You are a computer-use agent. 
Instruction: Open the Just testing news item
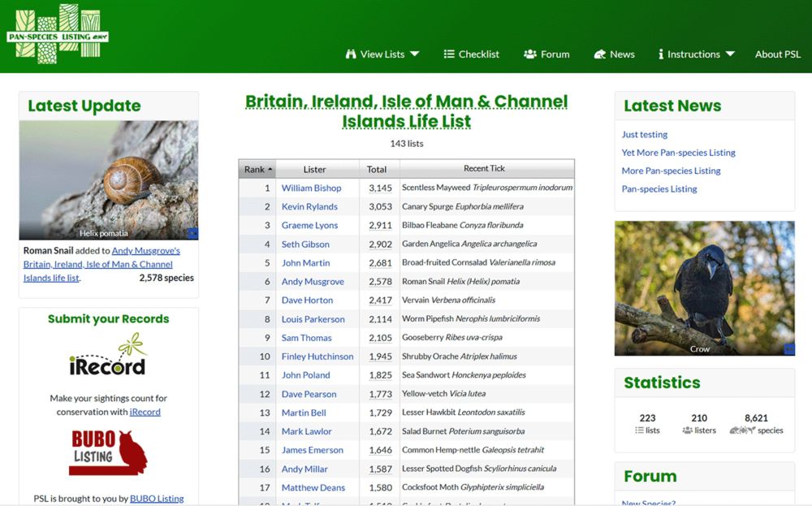pyautogui.click(x=644, y=134)
